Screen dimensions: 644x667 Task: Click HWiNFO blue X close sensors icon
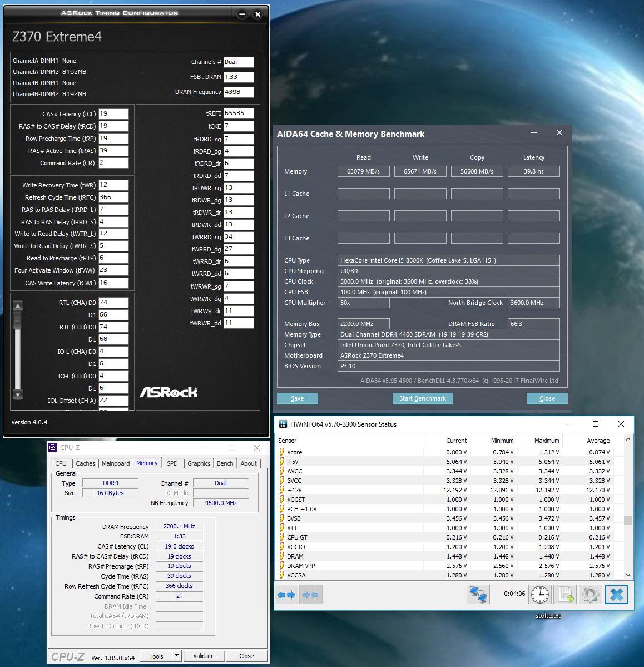616,594
